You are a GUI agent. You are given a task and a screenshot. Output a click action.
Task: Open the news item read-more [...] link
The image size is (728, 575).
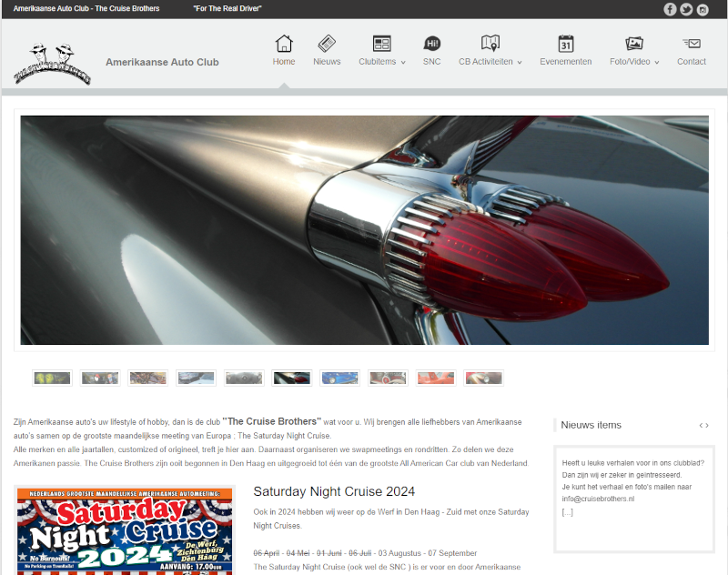point(567,512)
